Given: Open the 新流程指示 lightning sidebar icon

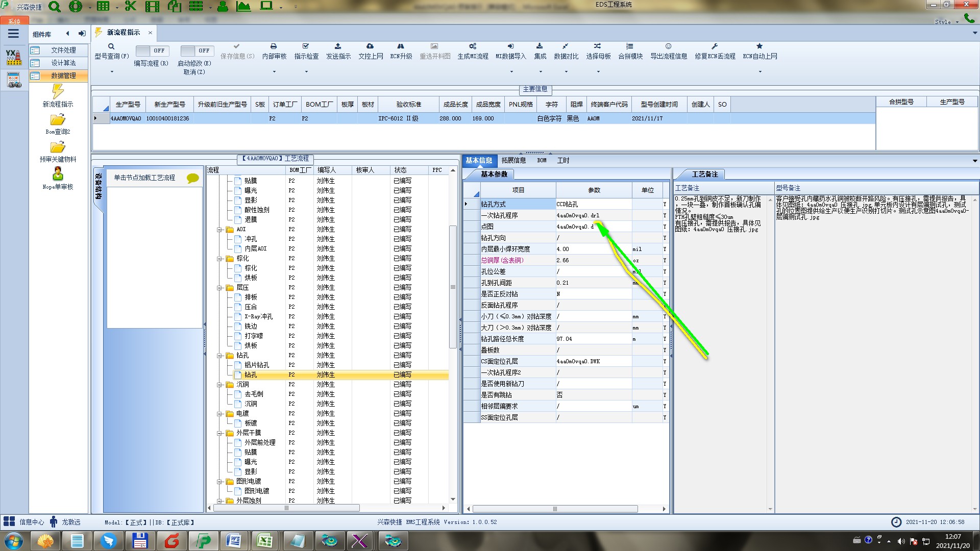Looking at the screenshot, I should pyautogui.click(x=58, y=92).
